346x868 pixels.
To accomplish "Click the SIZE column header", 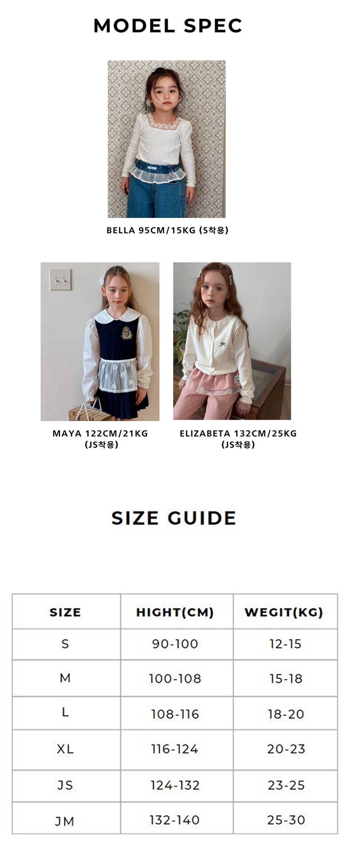I will coord(65,612).
